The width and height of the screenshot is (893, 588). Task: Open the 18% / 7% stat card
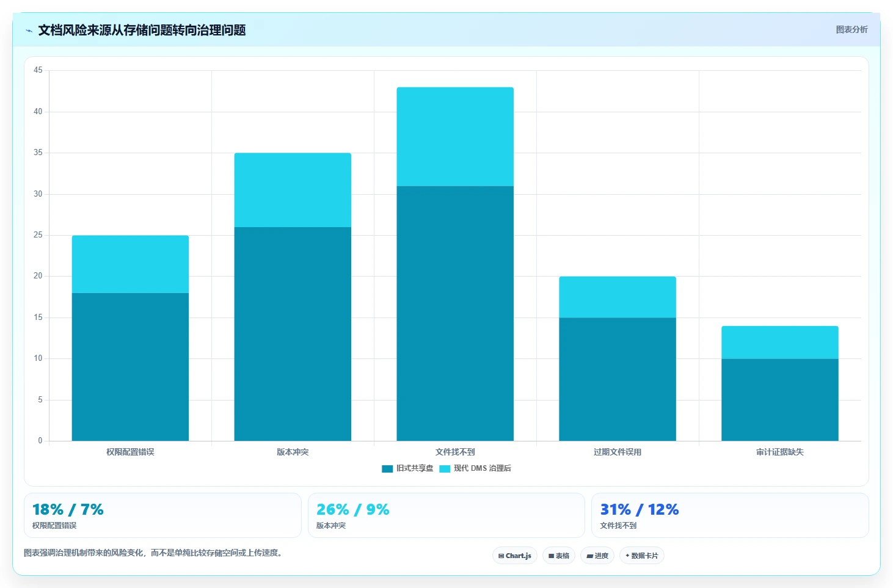(x=162, y=515)
